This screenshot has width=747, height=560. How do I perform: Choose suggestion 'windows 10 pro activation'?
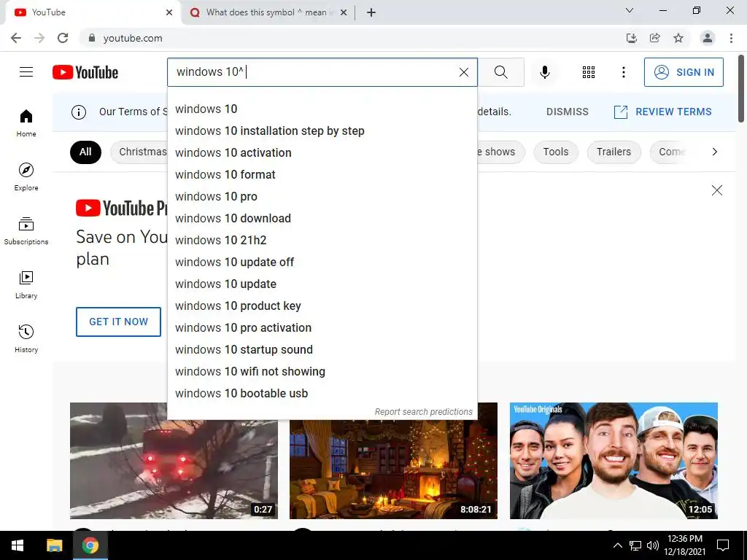coord(322,328)
